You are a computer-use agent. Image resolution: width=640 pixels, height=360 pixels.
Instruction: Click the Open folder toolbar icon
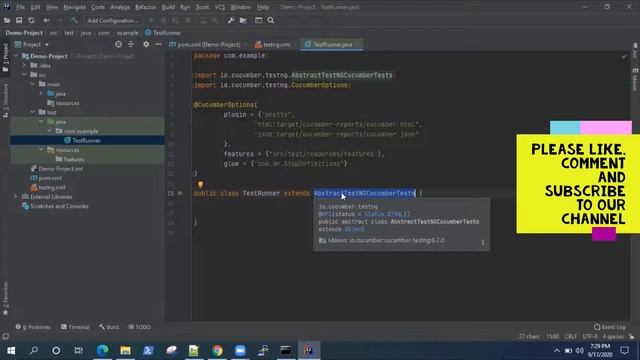pos(7,20)
